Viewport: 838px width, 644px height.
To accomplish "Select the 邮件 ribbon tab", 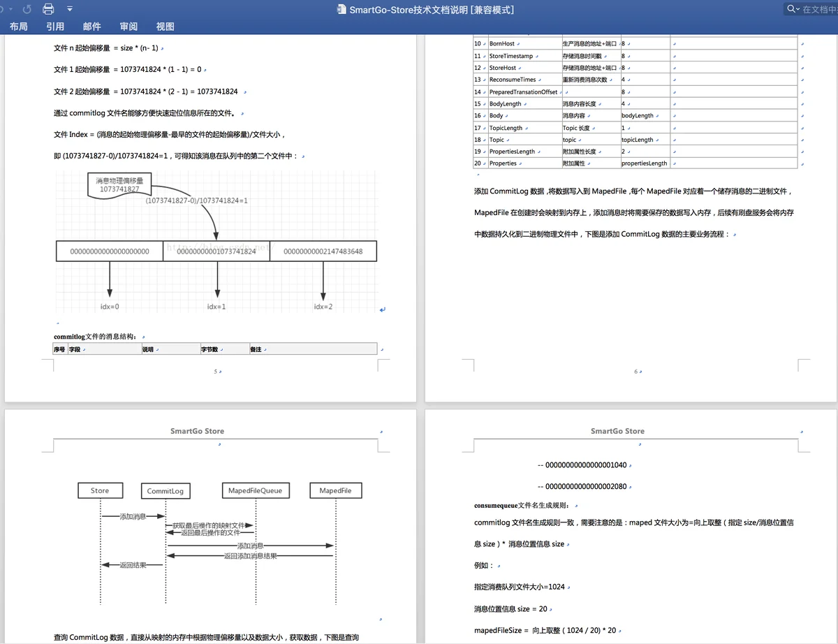I will click(x=91, y=27).
